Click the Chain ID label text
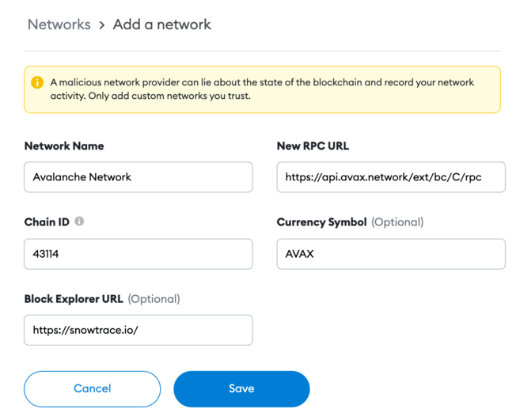520x420 pixels. pos(47,222)
